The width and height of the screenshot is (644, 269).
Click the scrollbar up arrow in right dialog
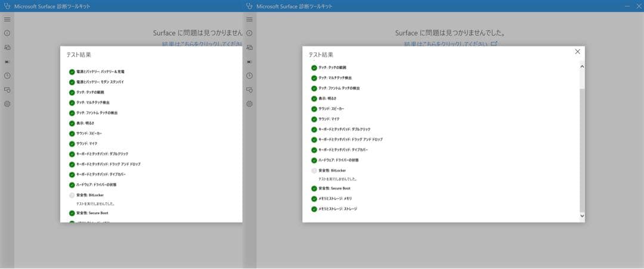pos(582,67)
